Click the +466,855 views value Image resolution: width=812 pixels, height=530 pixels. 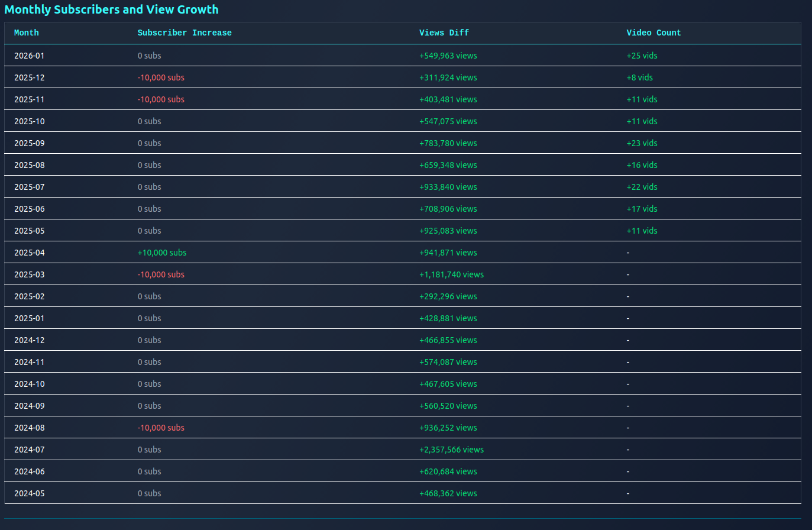(448, 340)
